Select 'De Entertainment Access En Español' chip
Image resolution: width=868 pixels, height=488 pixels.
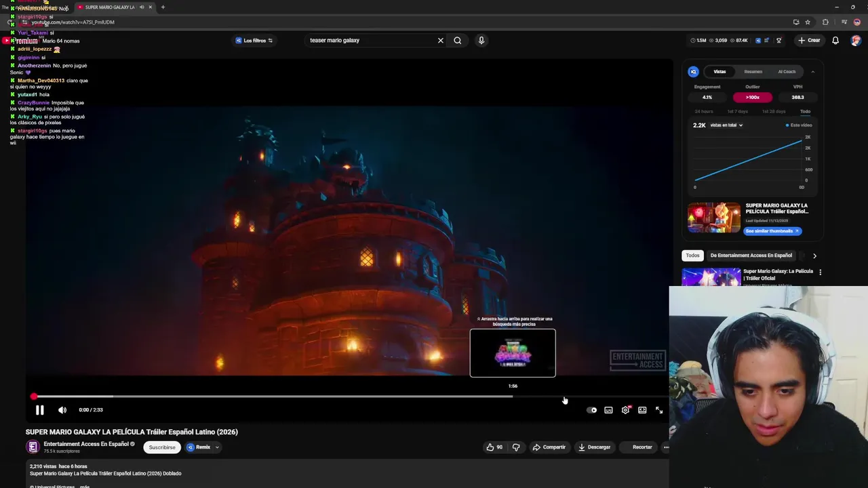click(x=751, y=256)
